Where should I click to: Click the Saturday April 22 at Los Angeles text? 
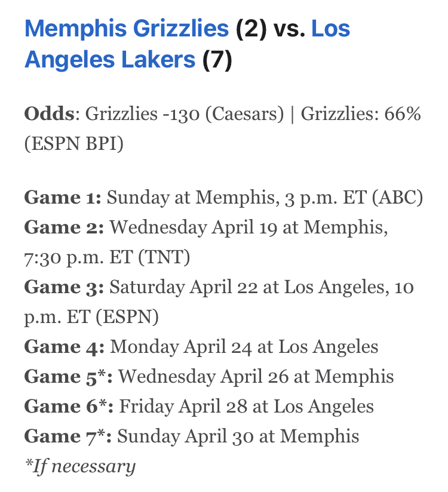247,287
